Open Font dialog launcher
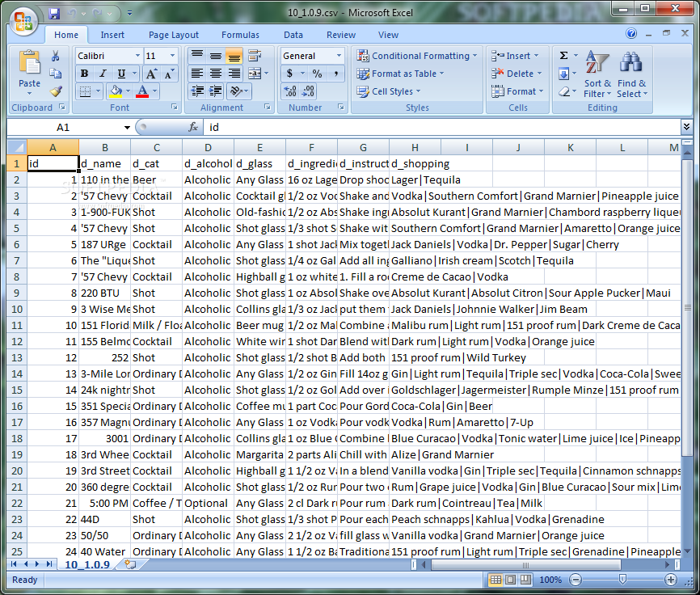This screenshot has width=700, height=595. [174, 108]
